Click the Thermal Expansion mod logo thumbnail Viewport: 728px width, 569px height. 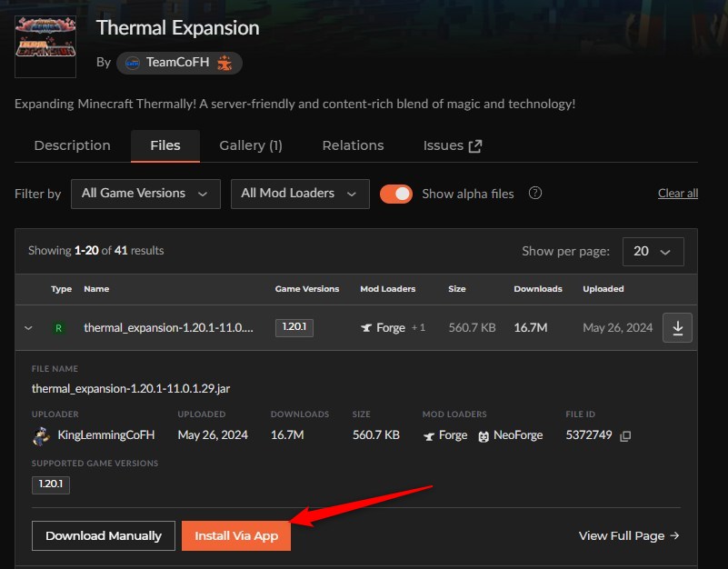45,46
